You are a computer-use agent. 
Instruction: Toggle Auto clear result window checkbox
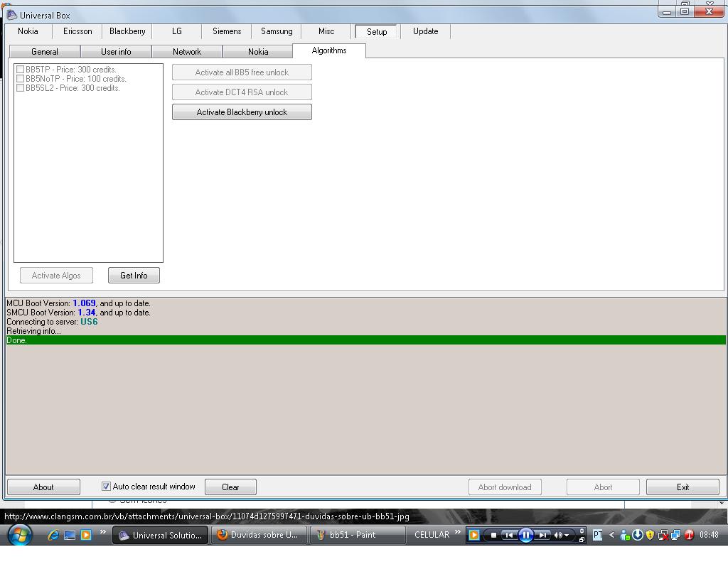(106, 487)
